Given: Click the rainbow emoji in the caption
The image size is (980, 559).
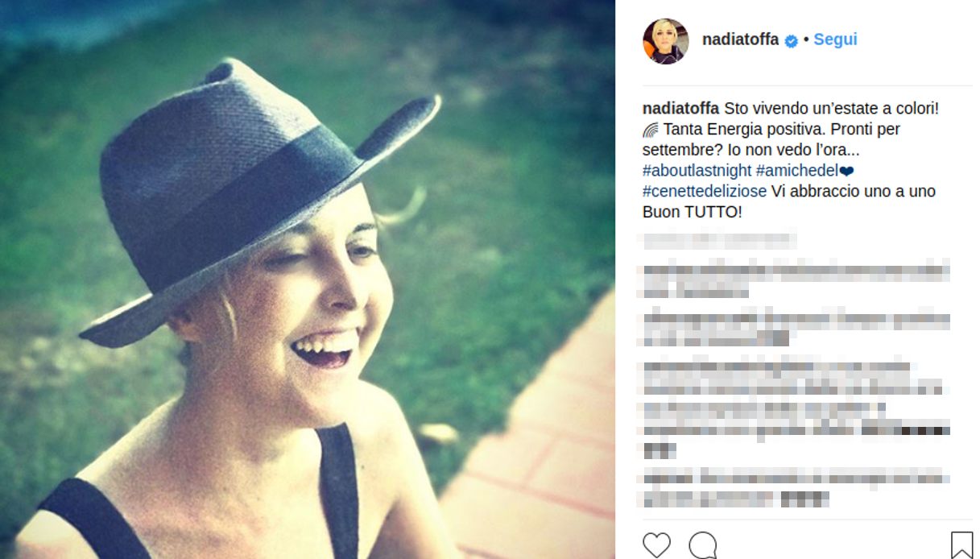Looking at the screenshot, I should 651,129.
